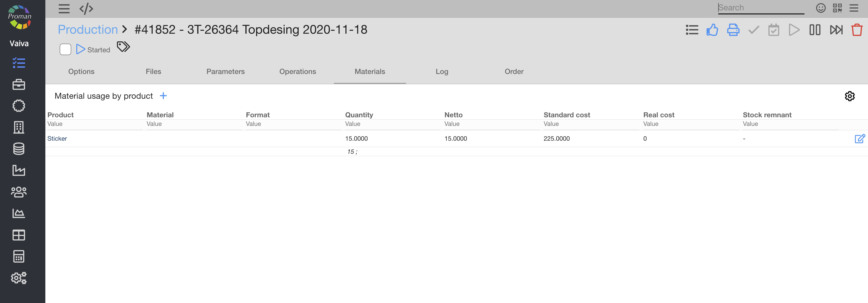Click the QR code icon
Screen dimensions: 868x303
[837, 8]
